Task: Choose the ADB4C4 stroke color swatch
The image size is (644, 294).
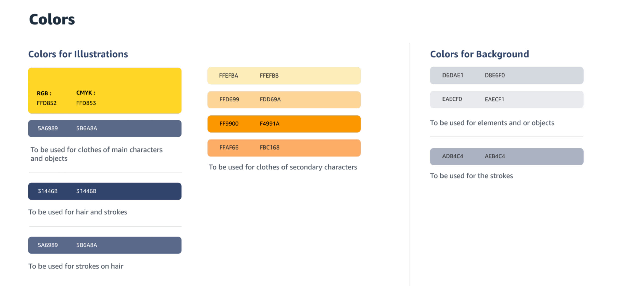Action: click(506, 156)
